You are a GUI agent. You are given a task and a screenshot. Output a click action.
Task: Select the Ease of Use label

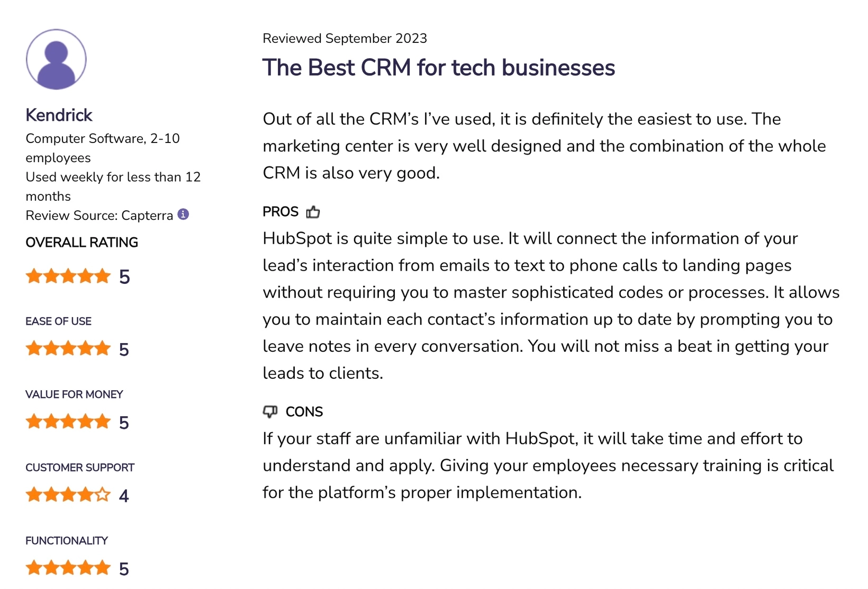tap(58, 321)
